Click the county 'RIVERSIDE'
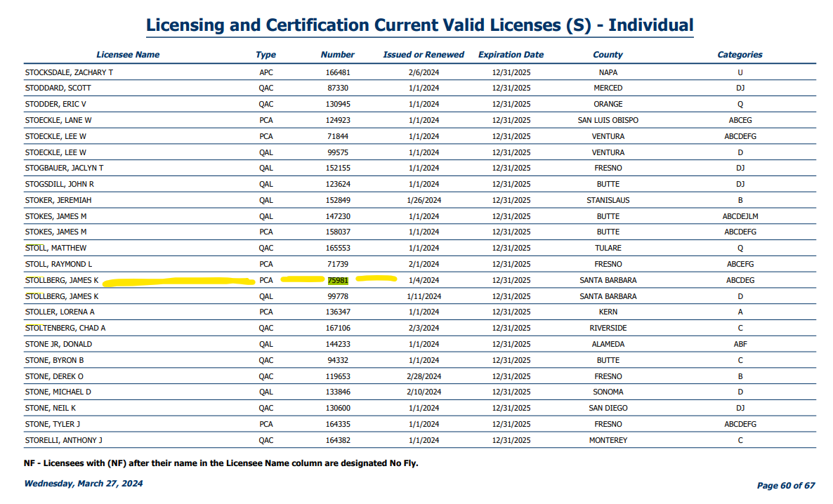This screenshot has width=833, height=504. [x=608, y=329]
